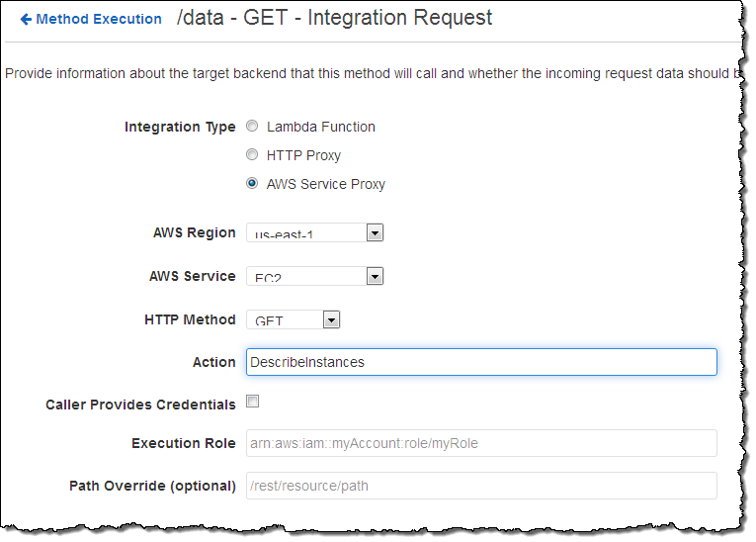Click into the Path Override input field
This screenshot has width=756, height=542.
(x=481, y=486)
